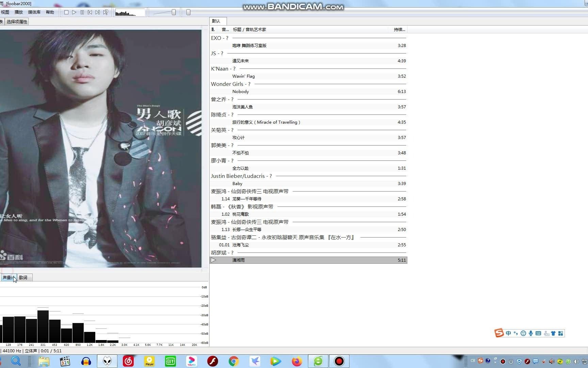Click the Sogou voice input microphone
This screenshot has height=368, width=588.
click(x=531, y=333)
